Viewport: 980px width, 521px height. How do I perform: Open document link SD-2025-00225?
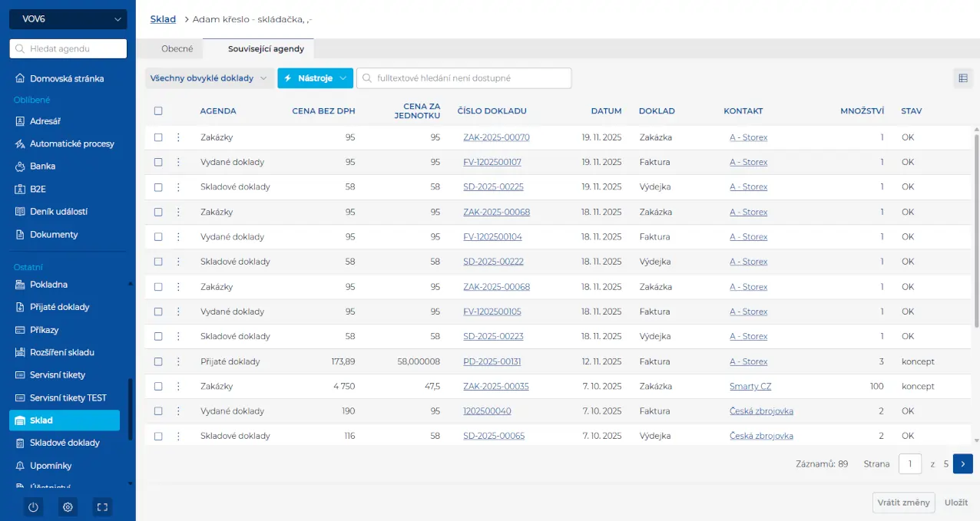493,186
